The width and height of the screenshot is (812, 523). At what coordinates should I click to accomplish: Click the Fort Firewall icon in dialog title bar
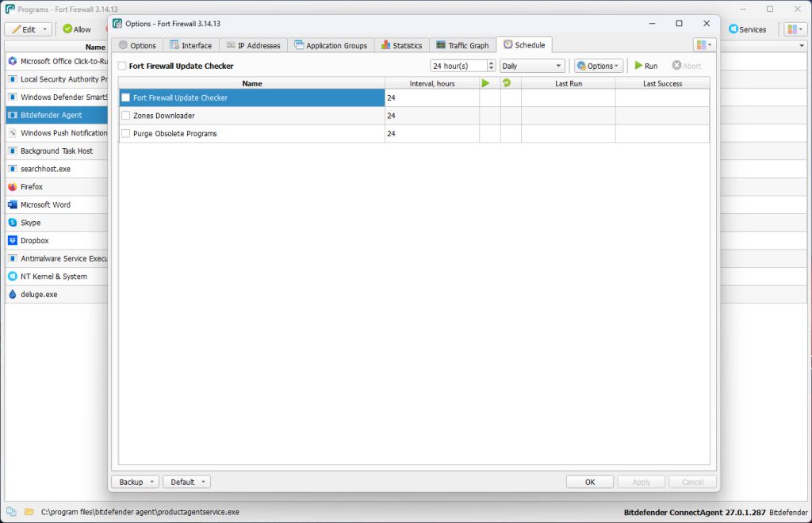point(117,24)
